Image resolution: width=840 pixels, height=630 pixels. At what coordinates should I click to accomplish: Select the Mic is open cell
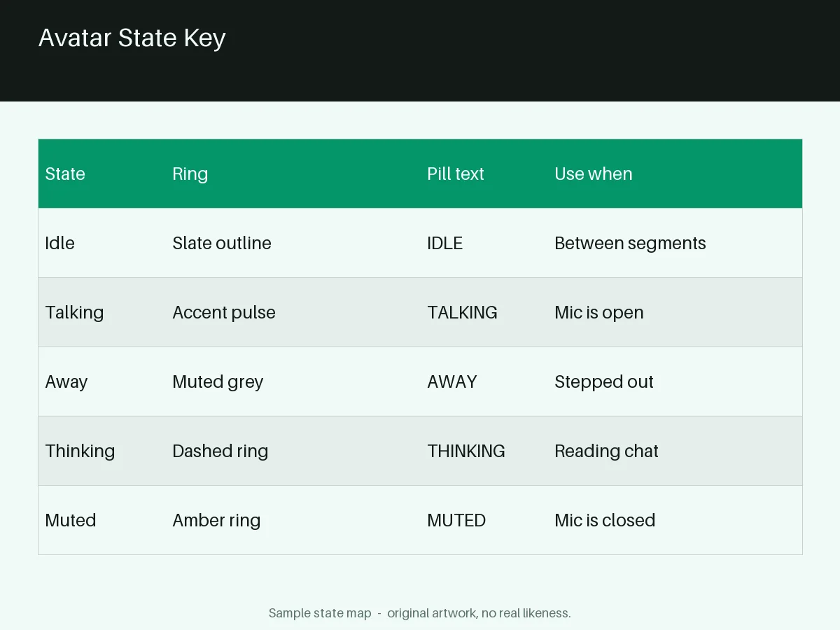tap(599, 312)
